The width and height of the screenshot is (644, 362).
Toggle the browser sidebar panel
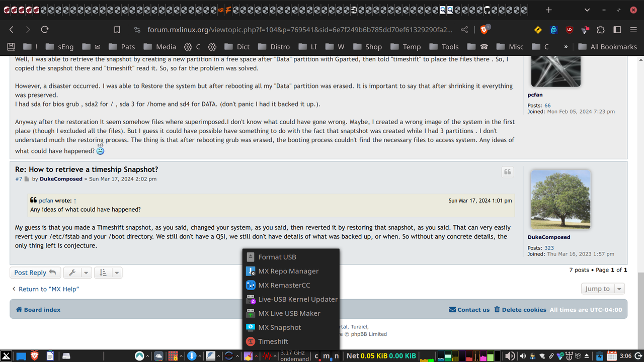click(617, 30)
